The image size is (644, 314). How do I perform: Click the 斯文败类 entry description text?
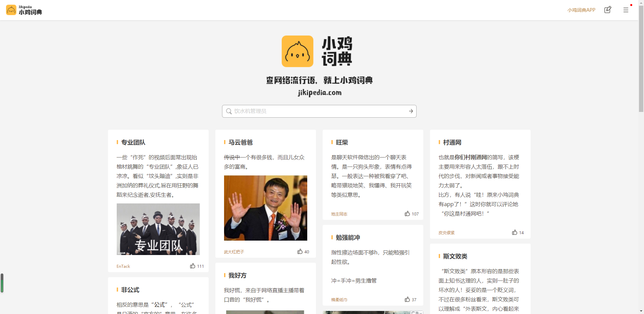pyautogui.click(x=479, y=290)
